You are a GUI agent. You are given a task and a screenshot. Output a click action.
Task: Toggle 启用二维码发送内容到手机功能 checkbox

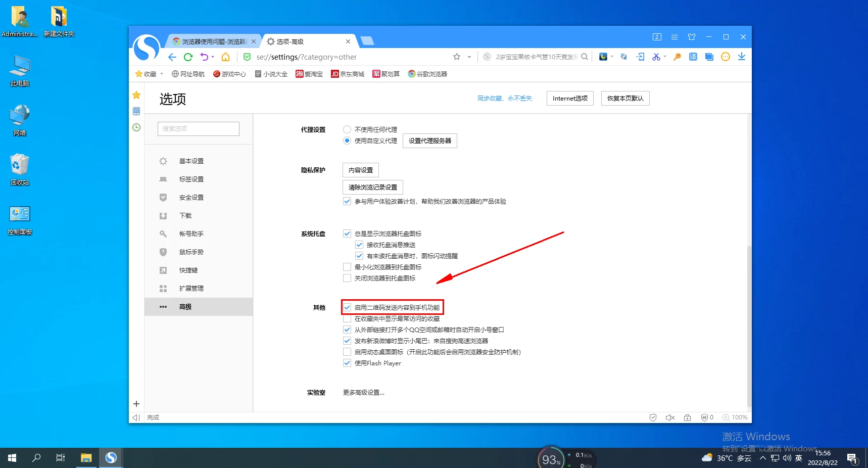[x=347, y=307]
